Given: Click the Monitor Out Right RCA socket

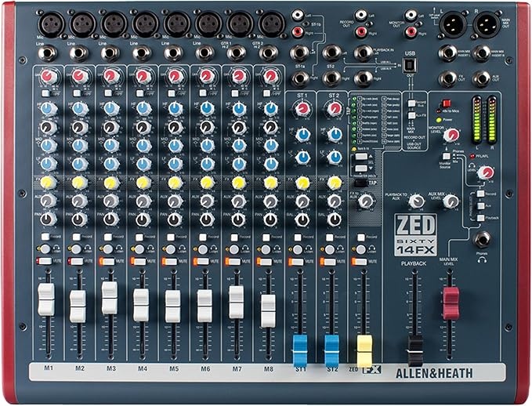Looking at the screenshot, I should click(411, 32).
